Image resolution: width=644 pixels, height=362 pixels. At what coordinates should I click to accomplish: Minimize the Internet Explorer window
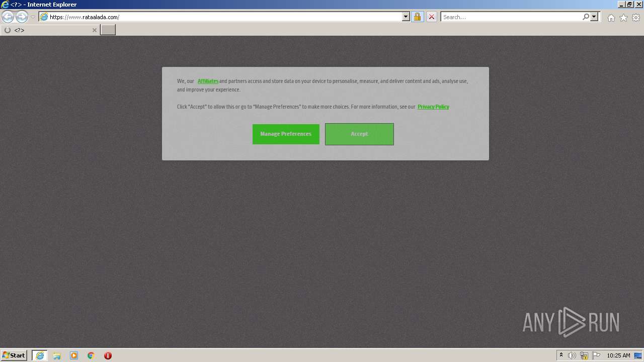tap(621, 5)
